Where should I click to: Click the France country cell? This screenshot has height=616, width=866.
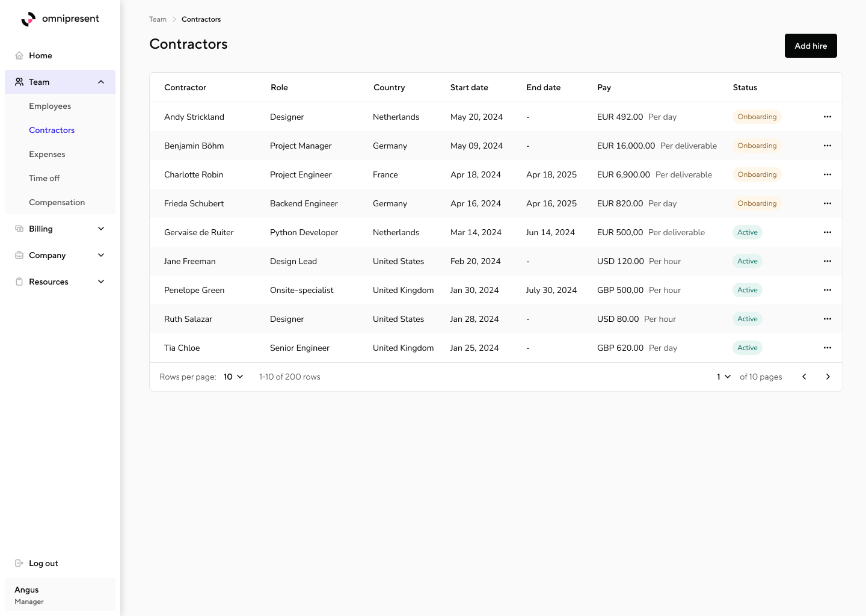[x=385, y=174]
